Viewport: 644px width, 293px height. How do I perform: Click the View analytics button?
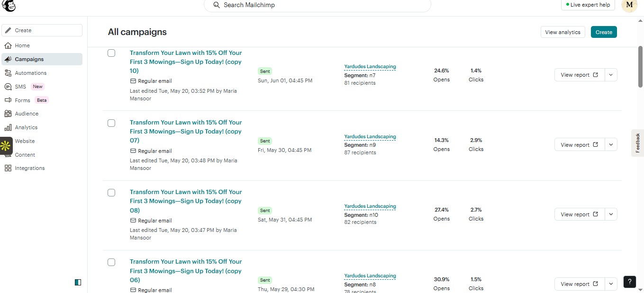[563, 32]
